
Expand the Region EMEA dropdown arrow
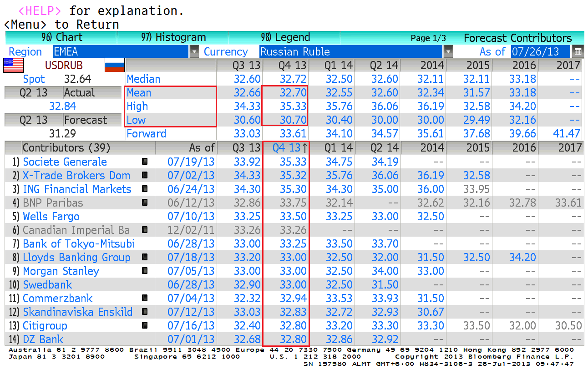click(x=194, y=51)
